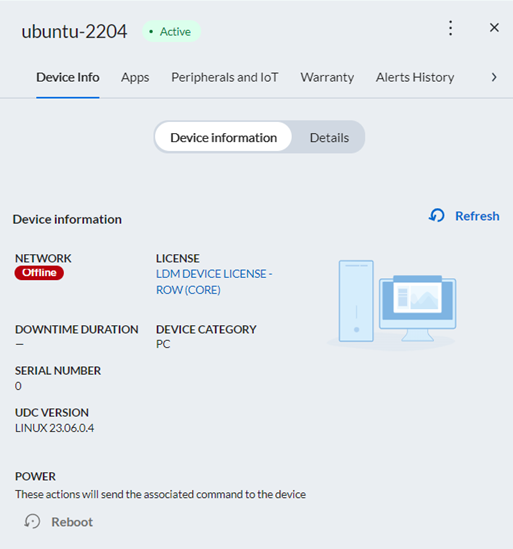This screenshot has height=549, width=513.
Task: Click the Reboot button label
Action: [72, 522]
